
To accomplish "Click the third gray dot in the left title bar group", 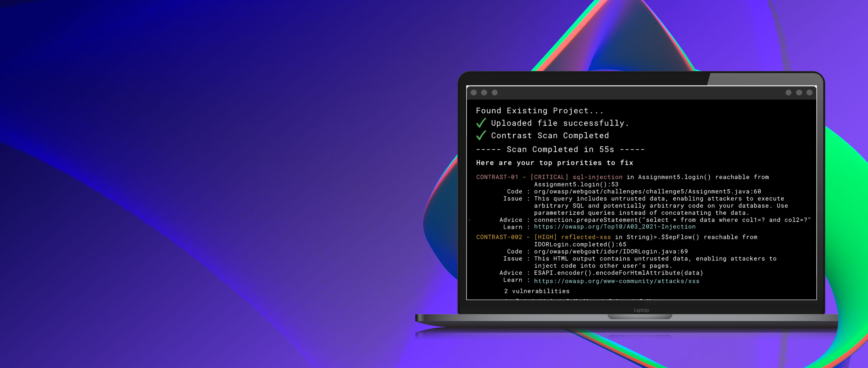I will point(494,93).
